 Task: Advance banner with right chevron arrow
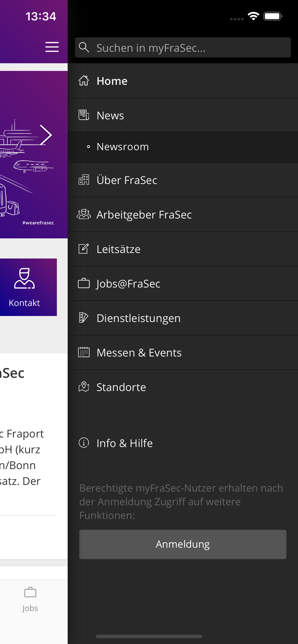click(x=46, y=135)
